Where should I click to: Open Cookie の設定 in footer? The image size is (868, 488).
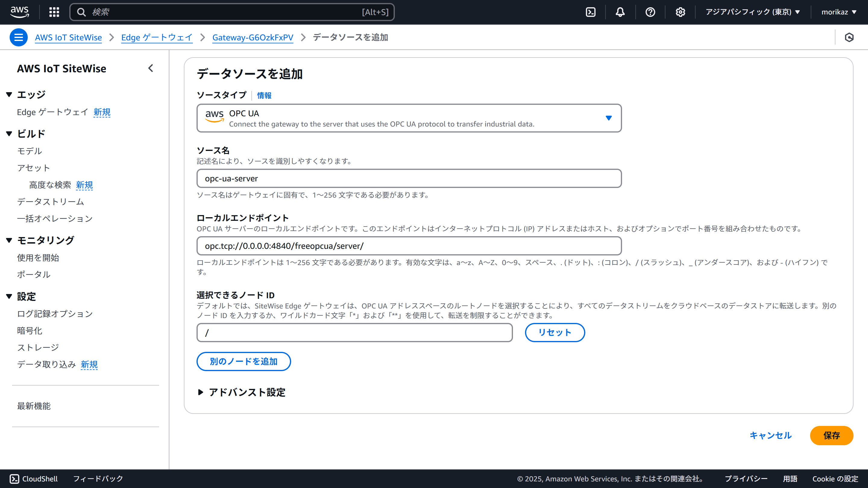click(835, 479)
